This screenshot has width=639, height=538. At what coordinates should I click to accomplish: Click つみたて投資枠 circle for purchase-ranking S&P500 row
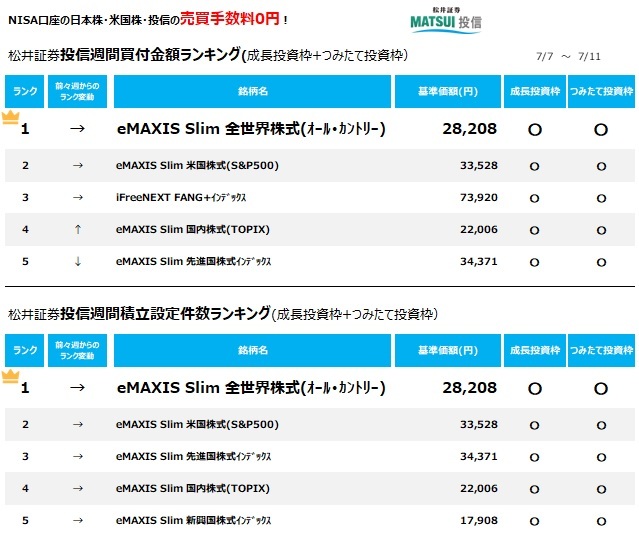coord(601,166)
